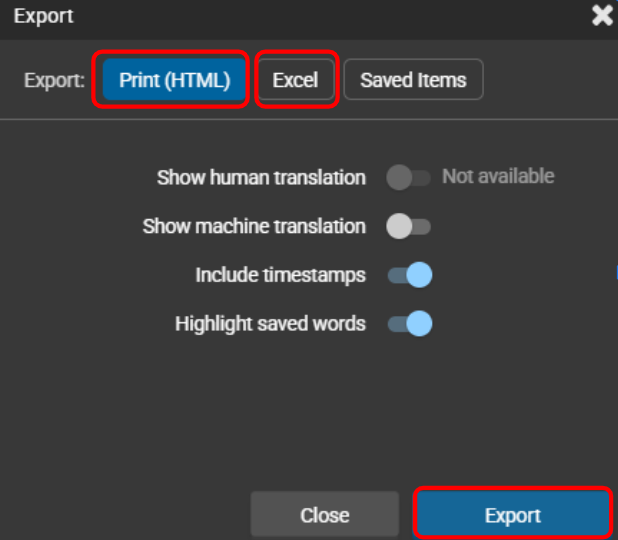
Task: Select the Print (HTML) export tab
Action: (175, 80)
